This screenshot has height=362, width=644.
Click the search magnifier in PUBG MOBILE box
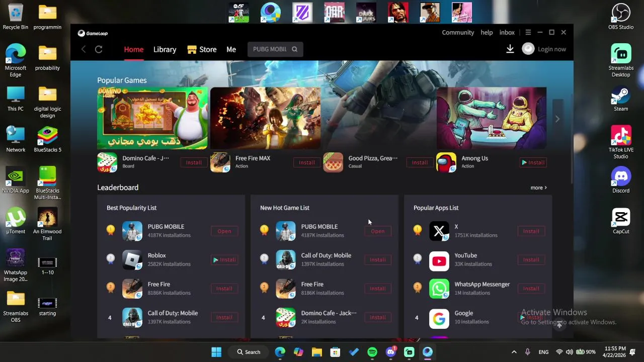(x=294, y=49)
